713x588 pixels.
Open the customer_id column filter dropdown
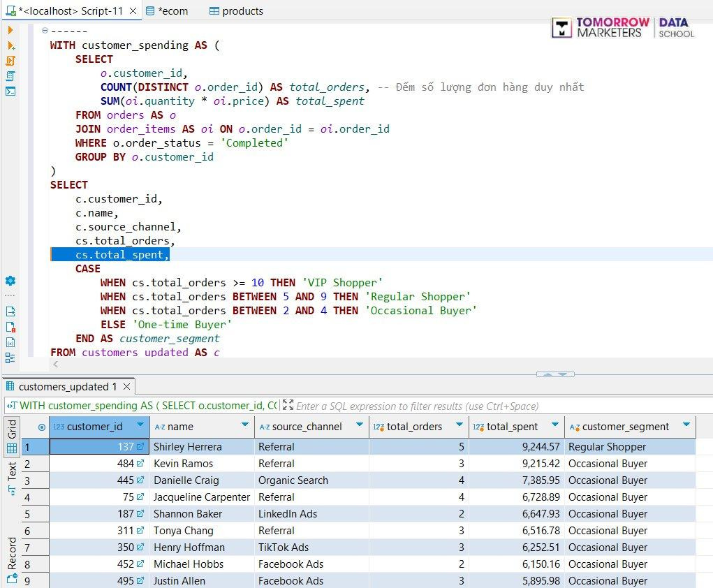tap(140, 425)
